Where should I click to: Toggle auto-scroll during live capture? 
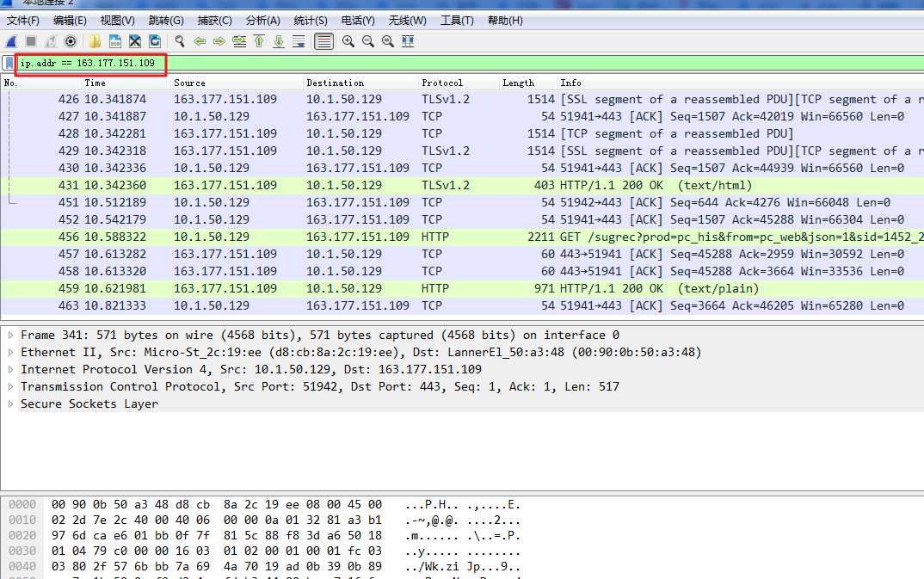[x=299, y=41]
